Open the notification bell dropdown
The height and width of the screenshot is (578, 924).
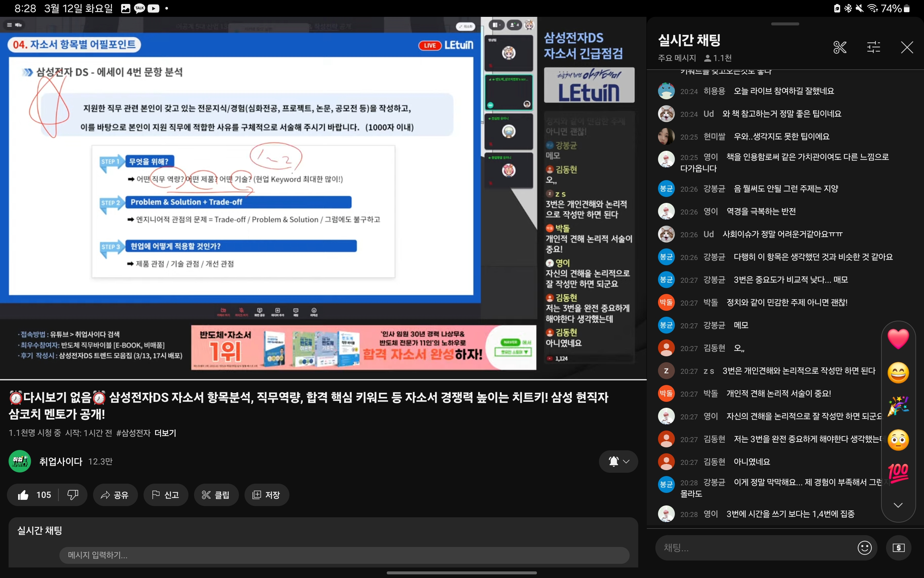(618, 462)
